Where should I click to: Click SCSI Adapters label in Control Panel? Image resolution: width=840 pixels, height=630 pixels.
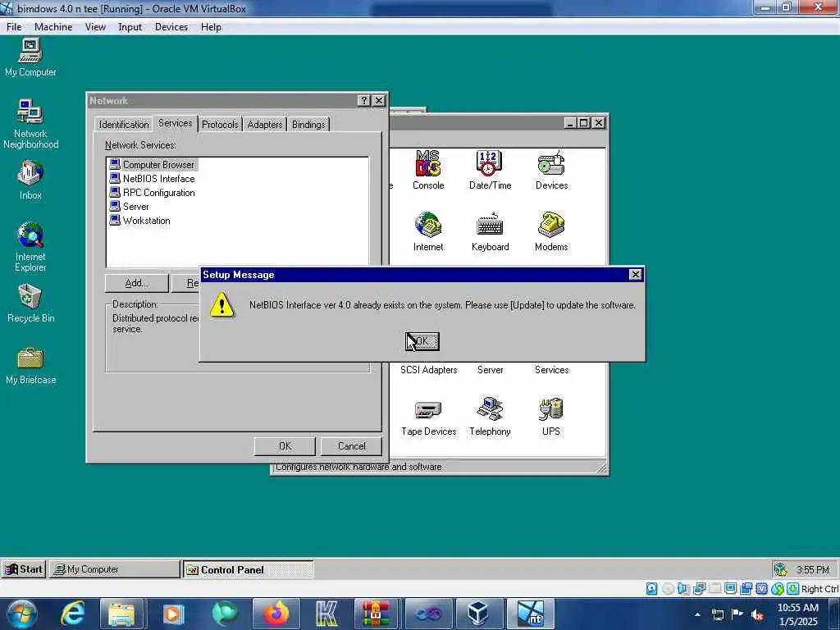428,370
